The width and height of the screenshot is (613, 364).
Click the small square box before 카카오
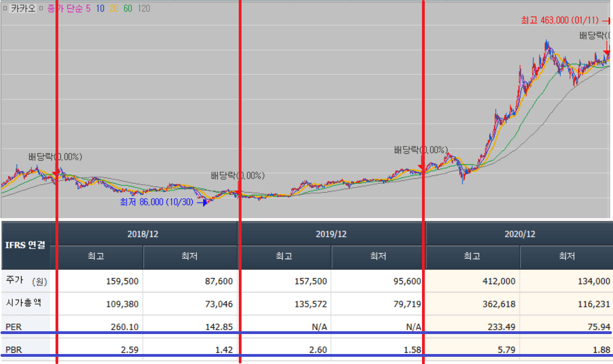5,8
